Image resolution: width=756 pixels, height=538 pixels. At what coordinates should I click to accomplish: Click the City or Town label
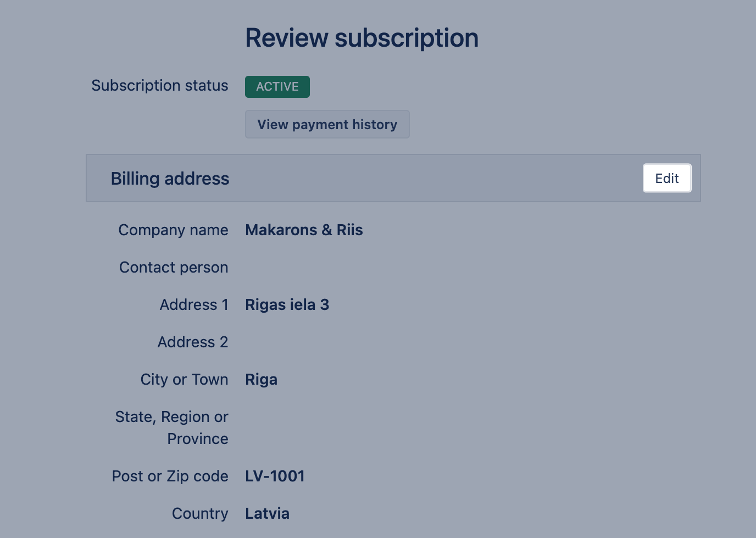point(184,380)
